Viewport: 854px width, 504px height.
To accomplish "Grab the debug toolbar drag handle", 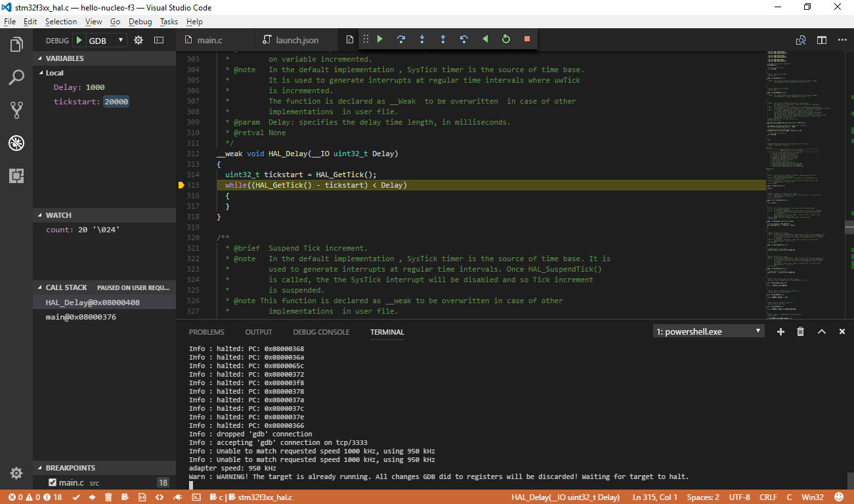I will (366, 39).
